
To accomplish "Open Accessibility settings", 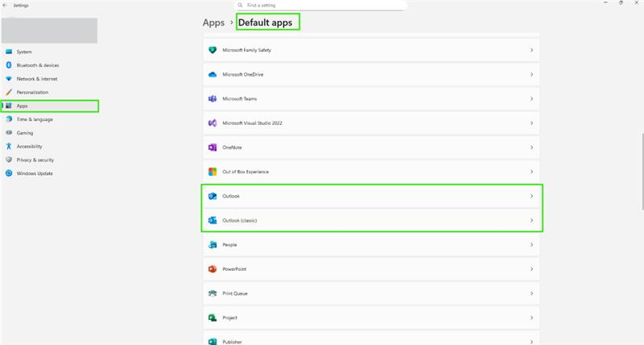I will [50, 146].
